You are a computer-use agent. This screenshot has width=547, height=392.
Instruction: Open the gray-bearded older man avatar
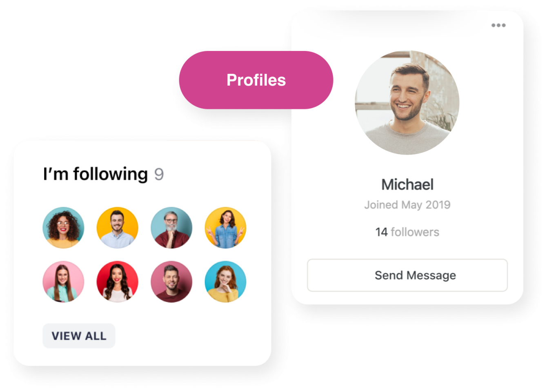click(171, 228)
